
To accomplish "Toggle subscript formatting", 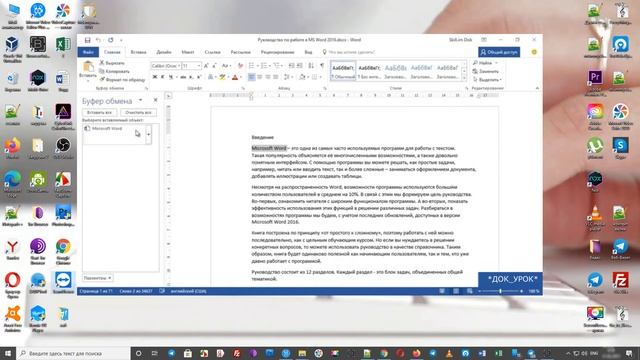I will [x=191, y=77].
